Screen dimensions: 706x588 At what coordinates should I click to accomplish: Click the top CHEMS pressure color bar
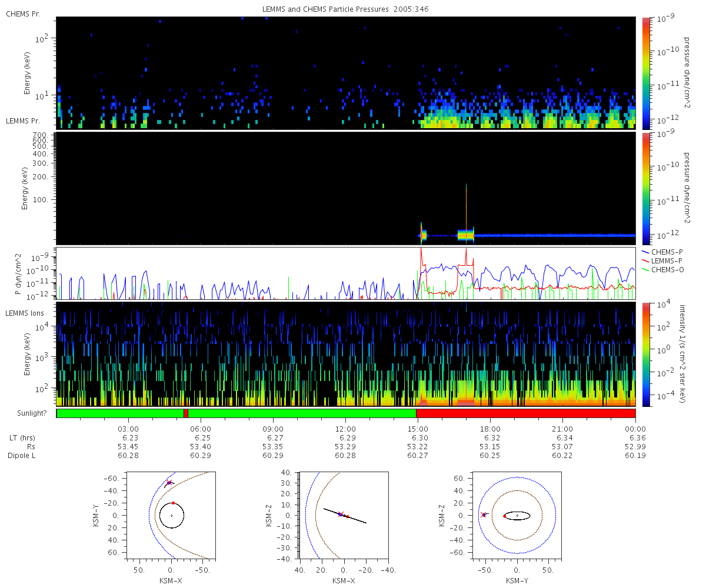click(645, 73)
